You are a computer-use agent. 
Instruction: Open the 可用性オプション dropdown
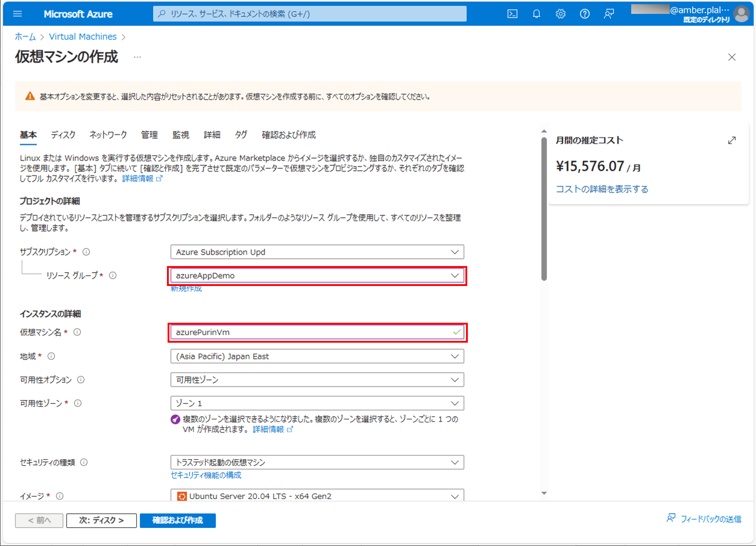click(x=317, y=380)
